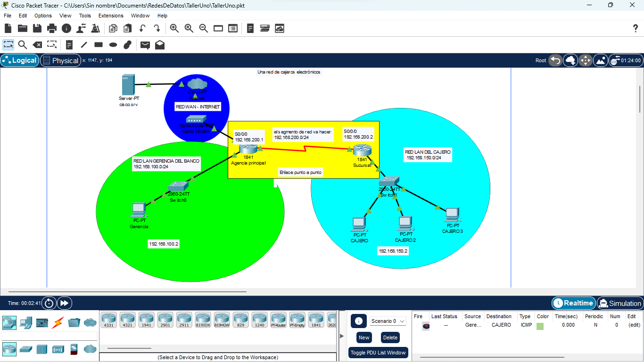Expand the PDU panel arrow
Image resolution: width=644 pixels, height=362 pixels.
(x=342, y=336)
